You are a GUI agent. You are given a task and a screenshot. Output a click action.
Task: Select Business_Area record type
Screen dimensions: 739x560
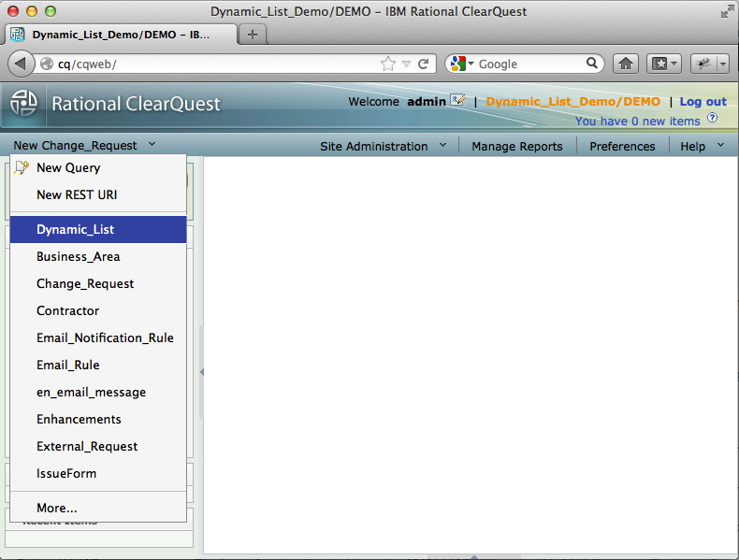(98, 257)
